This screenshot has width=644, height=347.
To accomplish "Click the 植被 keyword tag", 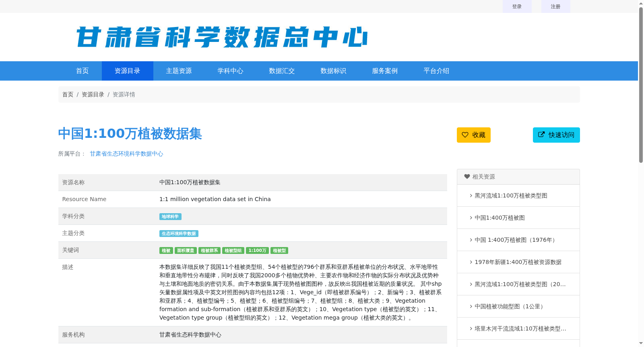I will pyautogui.click(x=166, y=250).
